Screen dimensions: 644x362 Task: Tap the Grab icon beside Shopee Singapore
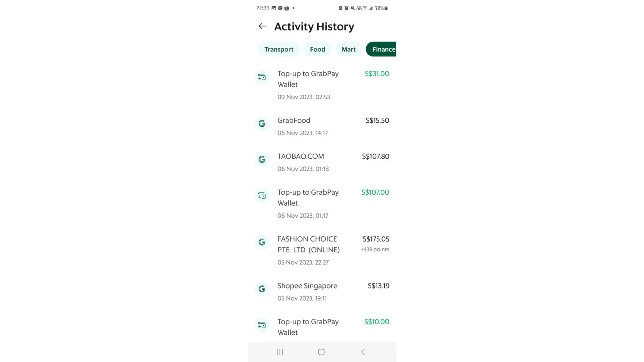262,289
